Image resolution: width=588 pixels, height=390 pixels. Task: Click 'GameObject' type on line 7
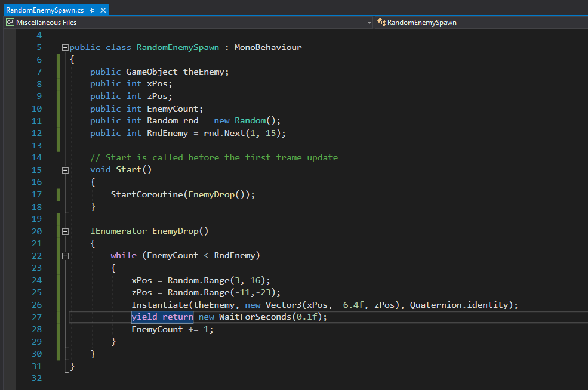point(152,72)
